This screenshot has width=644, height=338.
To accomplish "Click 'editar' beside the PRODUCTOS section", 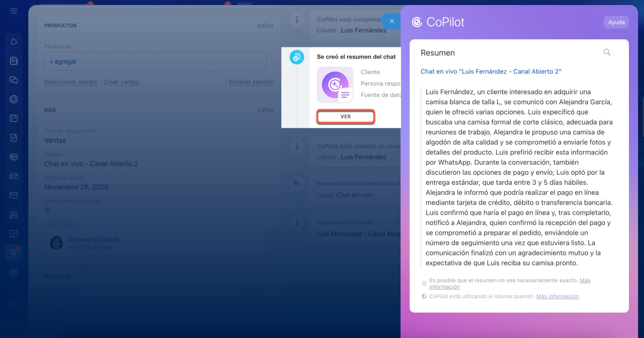I will tap(265, 26).
